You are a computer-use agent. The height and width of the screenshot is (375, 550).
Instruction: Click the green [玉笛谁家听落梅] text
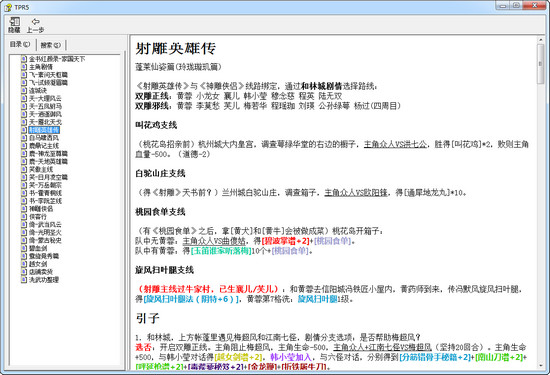pyautogui.click(x=221, y=251)
